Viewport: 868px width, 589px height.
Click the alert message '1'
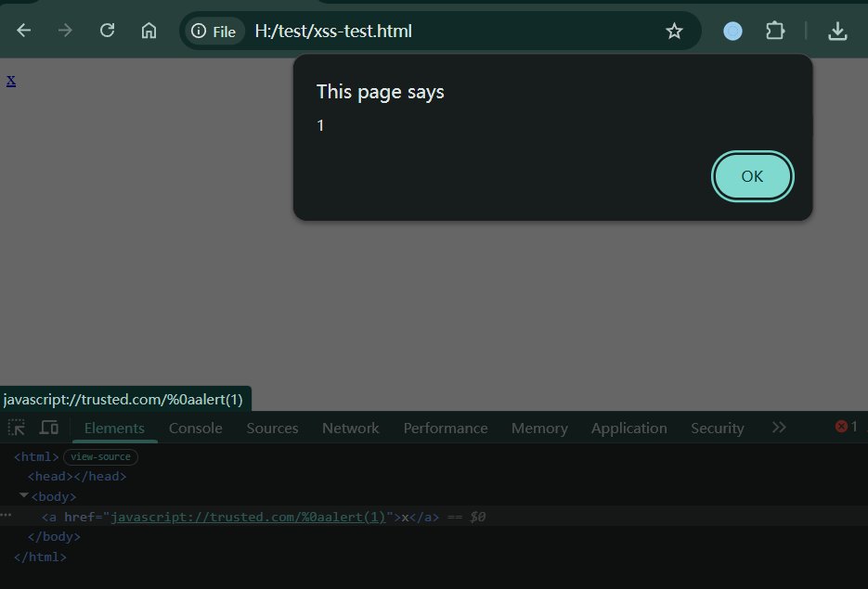click(x=320, y=125)
